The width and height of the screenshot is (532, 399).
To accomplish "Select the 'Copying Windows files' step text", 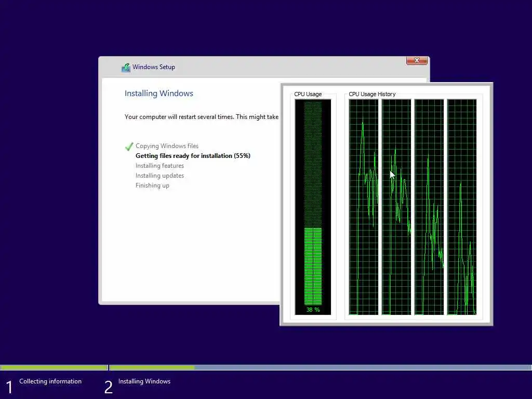I will tap(167, 146).
